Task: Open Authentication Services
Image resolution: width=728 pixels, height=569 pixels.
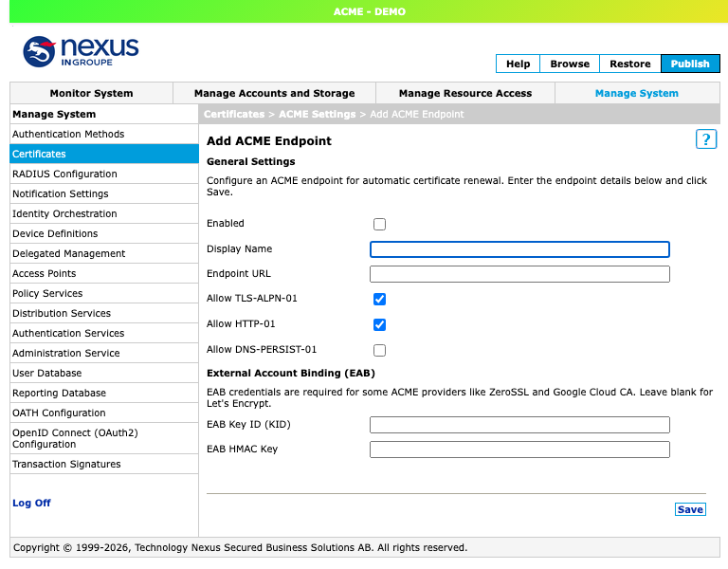Action: [x=104, y=334]
